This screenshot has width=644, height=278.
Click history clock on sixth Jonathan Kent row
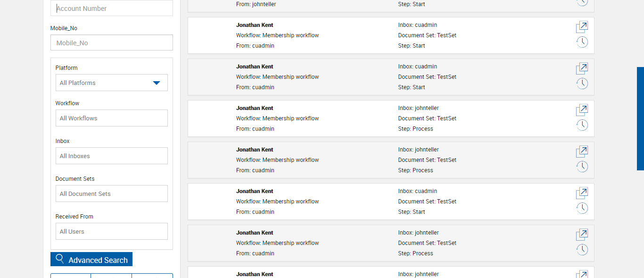click(x=582, y=250)
